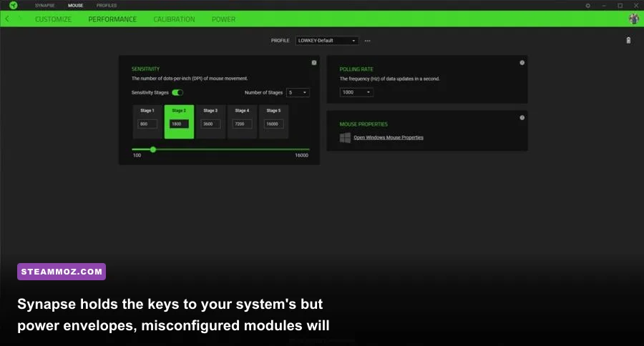Click the Razer logo icon
The height and width of the screenshot is (346, 644).
point(13,5)
